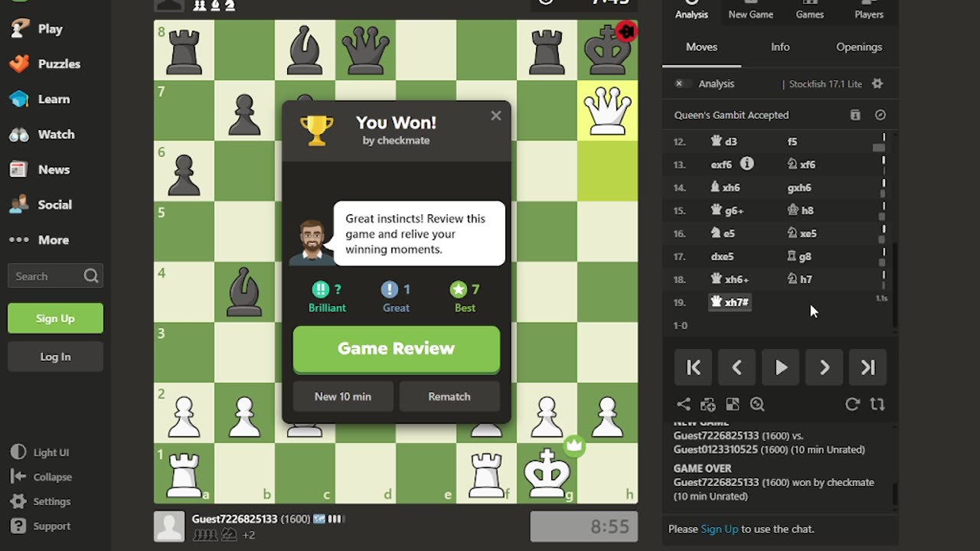The width and height of the screenshot is (980, 551).
Task: Toggle the Analysis engine switch
Action: click(683, 83)
